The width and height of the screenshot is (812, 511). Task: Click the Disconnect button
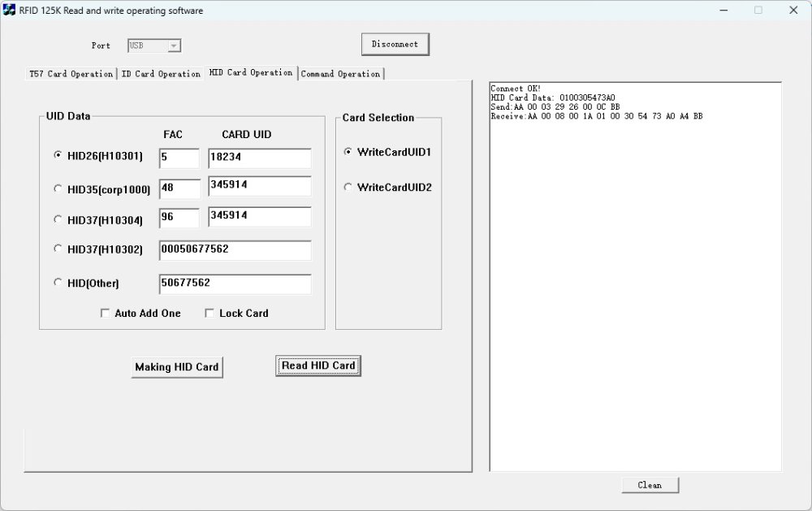(x=395, y=44)
